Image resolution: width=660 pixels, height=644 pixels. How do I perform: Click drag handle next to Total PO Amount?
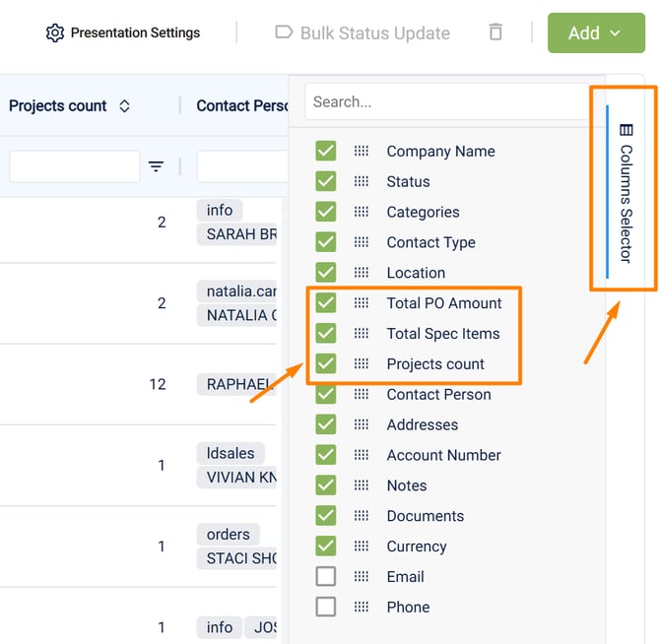(x=362, y=303)
